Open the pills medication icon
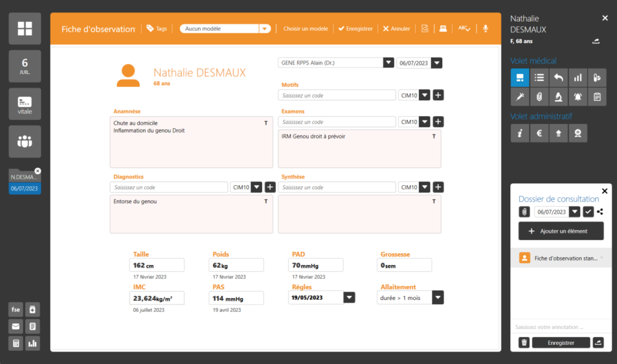This screenshot has width=617, height=364. click(x=597, y=77)
